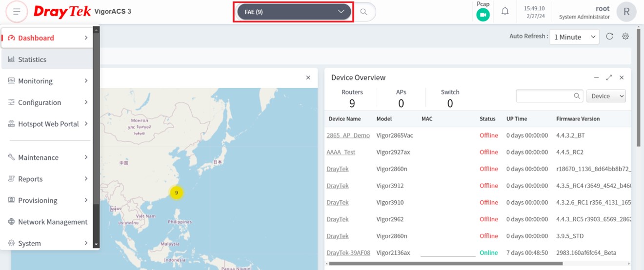This screenshot has width=644, height=270.
Task: Open the FAE (9) network dropdown
Action: (294, 12)
